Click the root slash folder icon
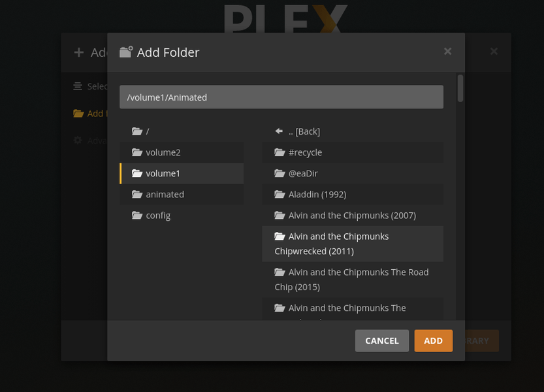The height and width of the screenshot is (392, 544). (x=137, y=131)
